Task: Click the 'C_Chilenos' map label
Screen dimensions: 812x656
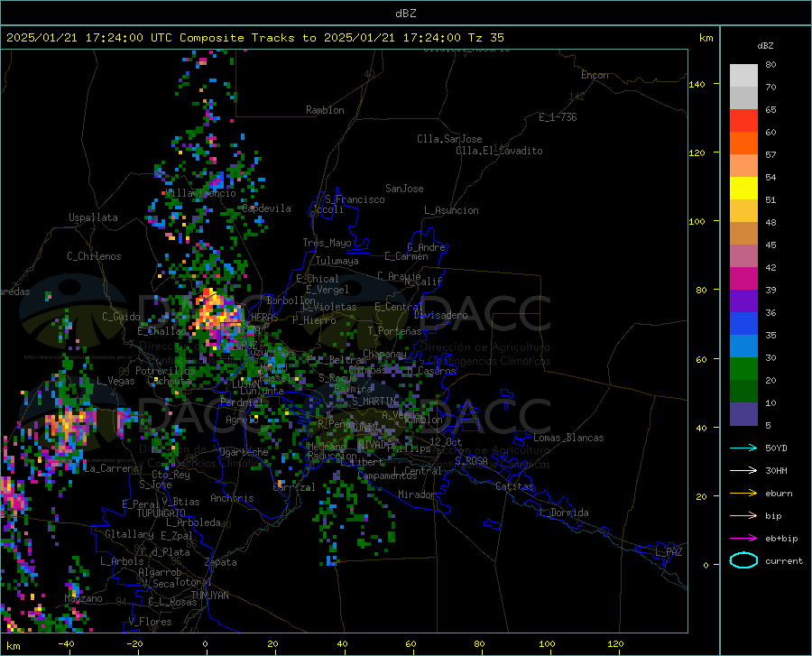Action: coord(94,256)
